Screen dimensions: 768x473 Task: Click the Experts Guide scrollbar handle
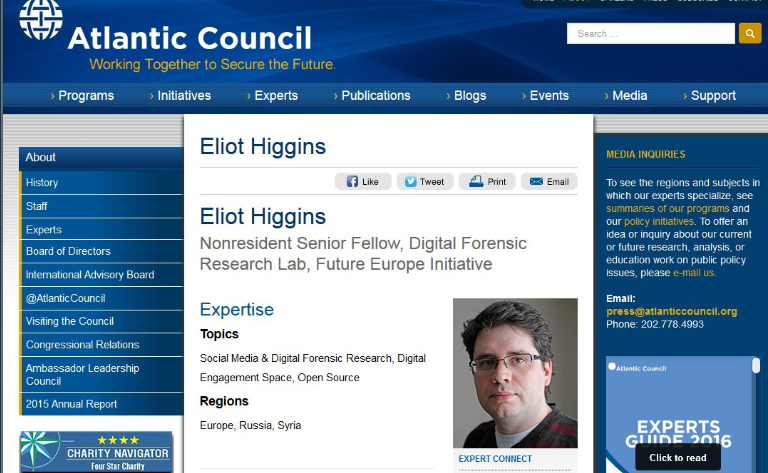(x=756, y=365)
